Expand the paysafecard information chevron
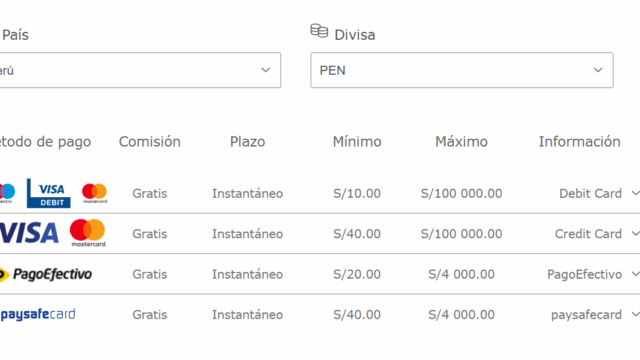Viewport: 640px width, 360px height. [635, 314]
